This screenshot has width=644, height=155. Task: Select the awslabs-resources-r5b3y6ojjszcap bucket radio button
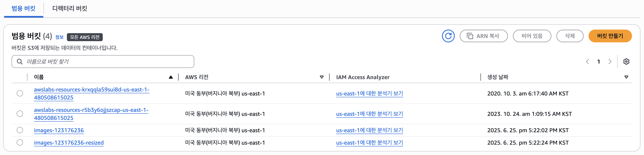20,114
